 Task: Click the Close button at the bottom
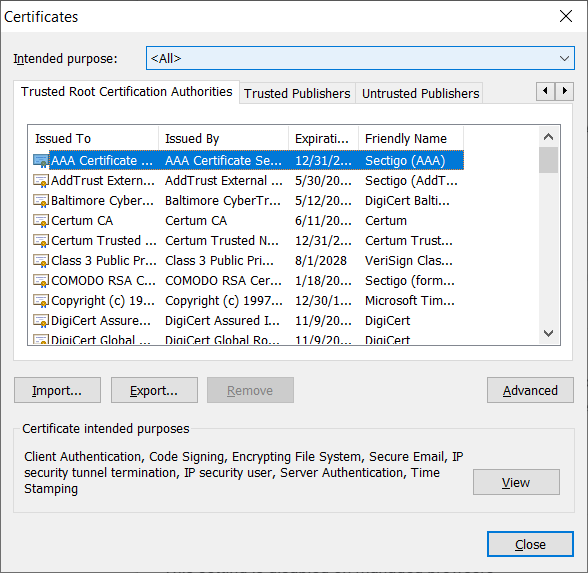click(x=530, y=544)
